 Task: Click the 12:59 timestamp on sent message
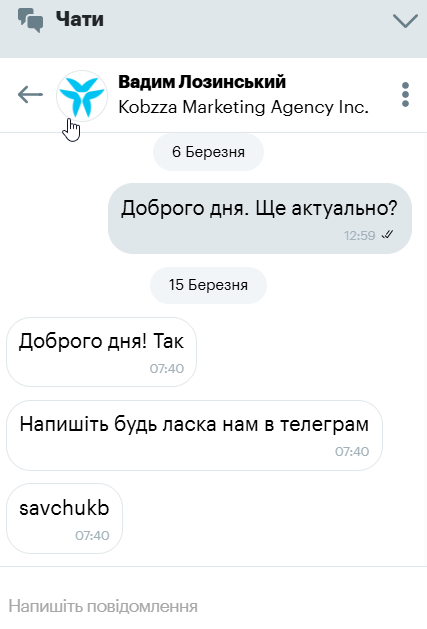(x=359, y=235)
